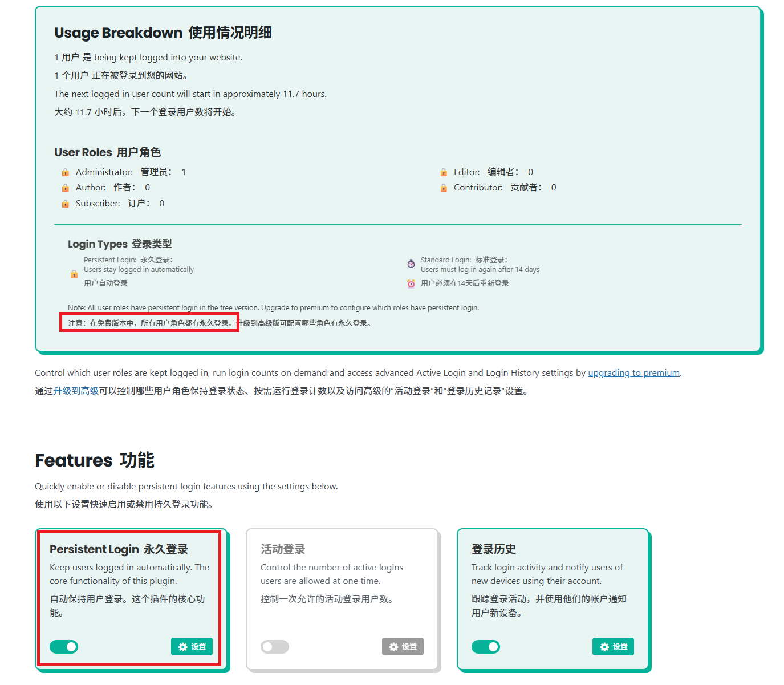This screenshot has height=685, width=784.
Task: Follow the "upgrading to premium" link
Action: [x=633, y=373]
